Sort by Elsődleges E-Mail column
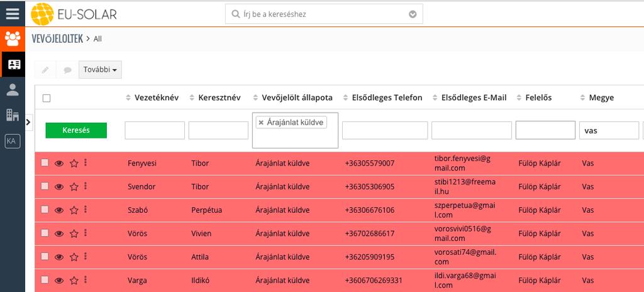Image resolution: width=644 pixels, height=292 pixels. coord(469,98)
